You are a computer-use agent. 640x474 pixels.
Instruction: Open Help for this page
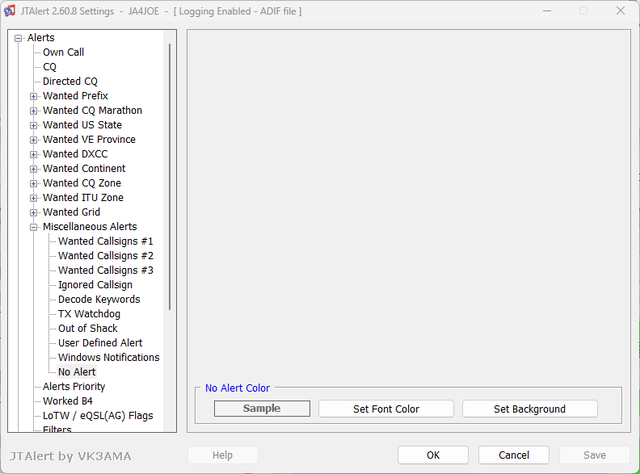pos(222,455)
